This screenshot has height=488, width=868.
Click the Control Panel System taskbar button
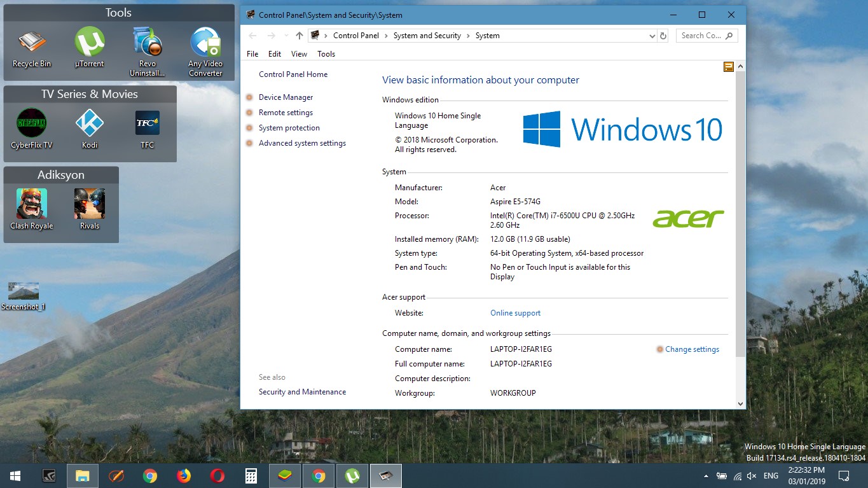coord(386,475)
